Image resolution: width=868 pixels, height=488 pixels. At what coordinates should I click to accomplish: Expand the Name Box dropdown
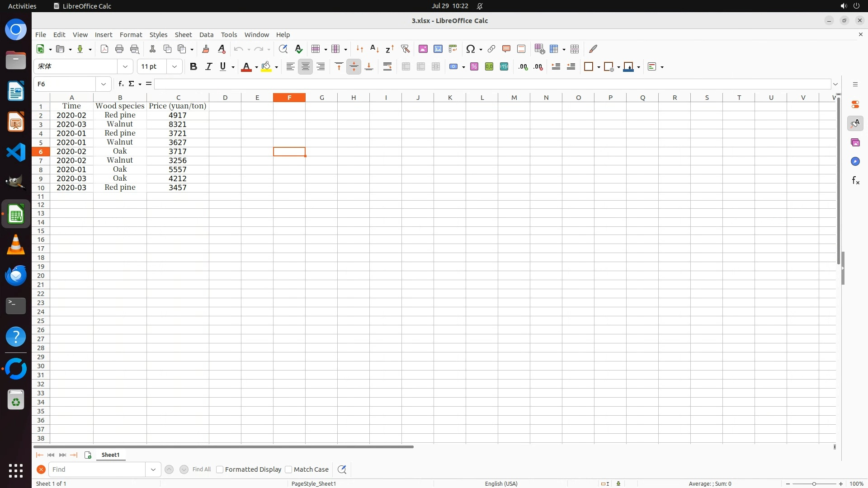(x=104, y=84)
